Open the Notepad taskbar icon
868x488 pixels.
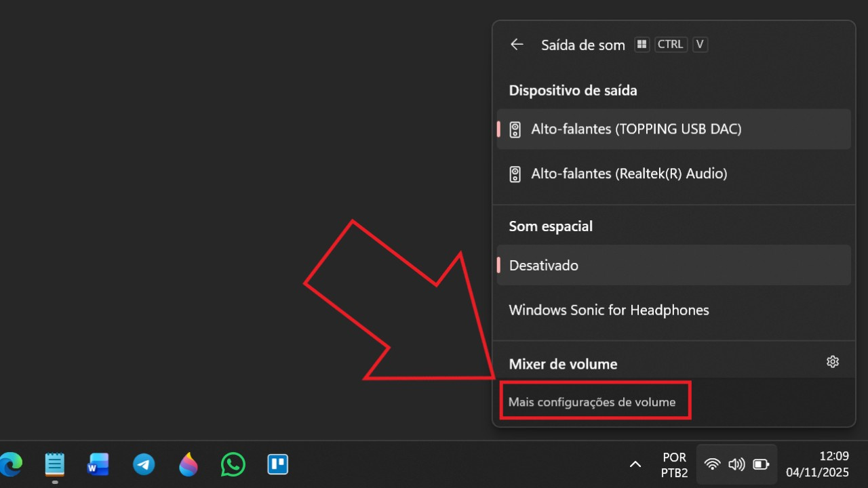[55, 464]
